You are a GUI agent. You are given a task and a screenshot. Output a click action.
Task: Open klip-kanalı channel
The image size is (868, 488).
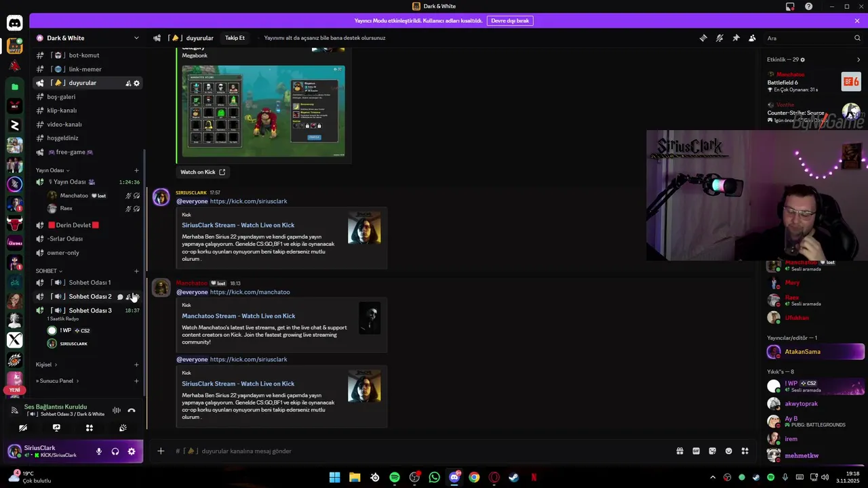(87, 110)
